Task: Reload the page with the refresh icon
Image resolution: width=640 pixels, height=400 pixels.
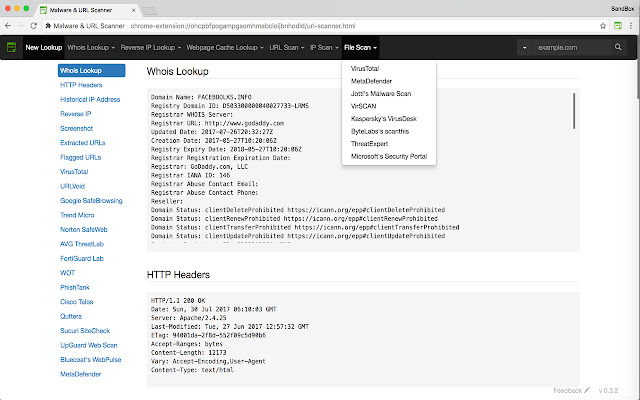Action: click(33, 26)
